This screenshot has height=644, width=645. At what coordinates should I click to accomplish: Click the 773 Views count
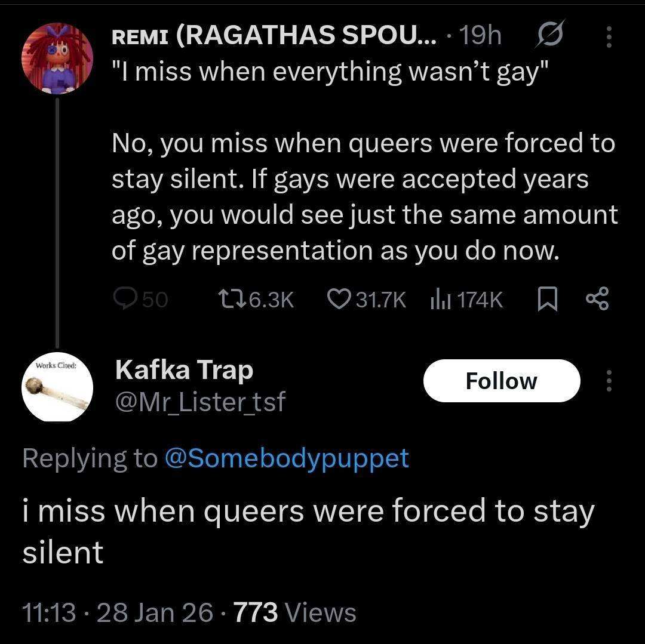pyautogui.click(x=296, y=612)
